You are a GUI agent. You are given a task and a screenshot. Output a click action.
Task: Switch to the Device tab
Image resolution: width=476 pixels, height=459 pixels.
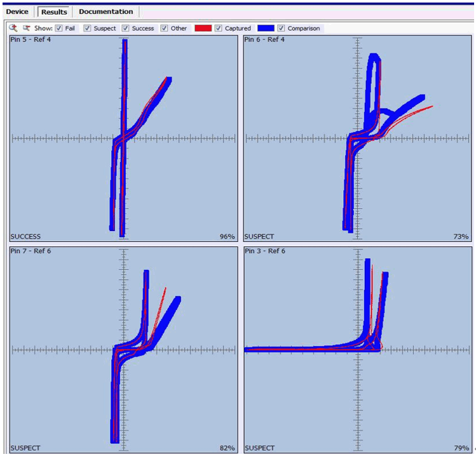pos(17,12)
